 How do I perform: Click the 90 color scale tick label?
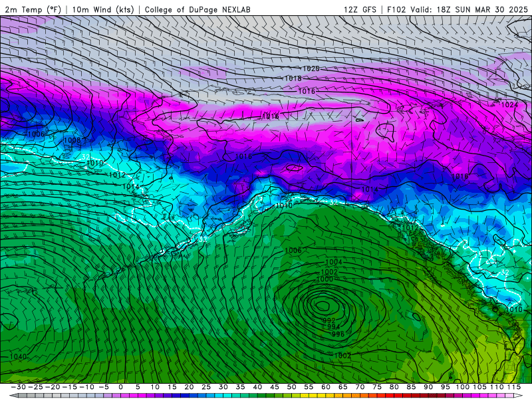[x=428, y=387]
